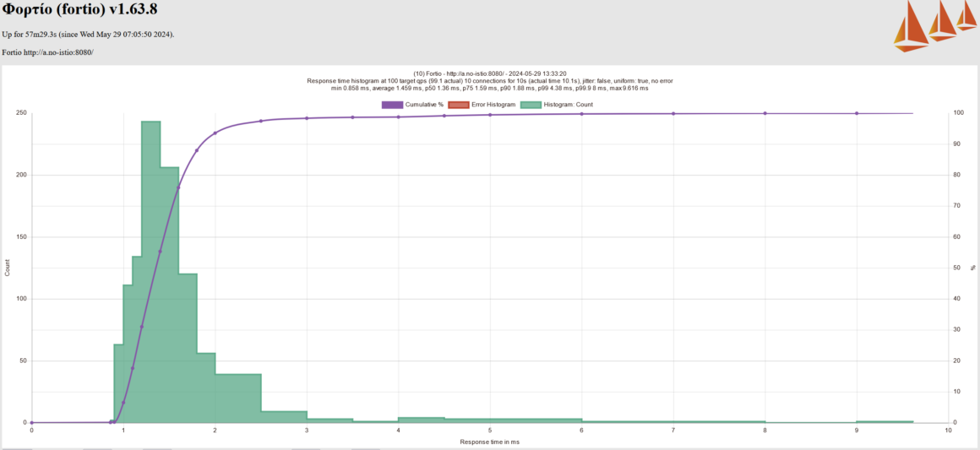
Task: Click the vertical "Count" axis title
Action: pyautogui.click(x=8, y=268)
